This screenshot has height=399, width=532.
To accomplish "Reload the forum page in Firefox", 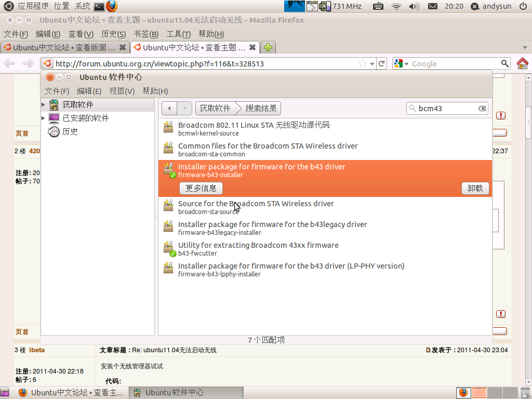I will tap(382, 63).
